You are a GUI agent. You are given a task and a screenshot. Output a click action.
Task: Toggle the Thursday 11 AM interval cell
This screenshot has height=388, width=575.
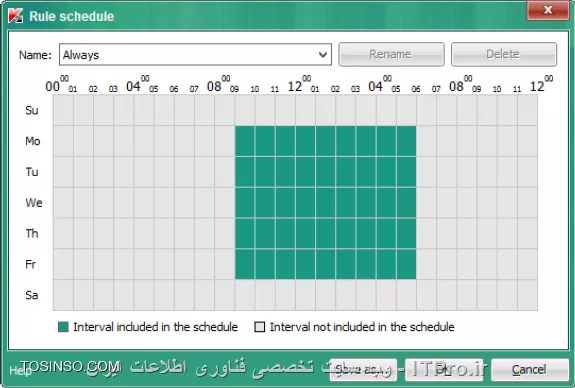pos(285,234)
